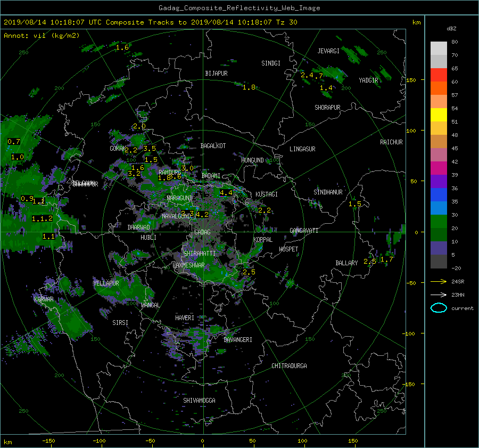The image size is (479, 448).
Task: Click the SINDHANUR city label
Action: pyautogui.click(x=328, y=192)
